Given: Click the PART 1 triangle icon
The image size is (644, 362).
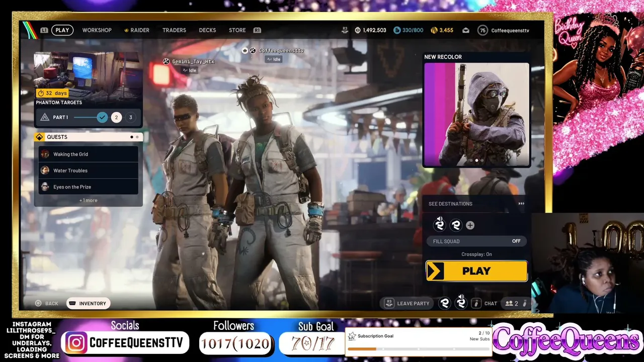Looking at the screenshot, I should [45, 117].
